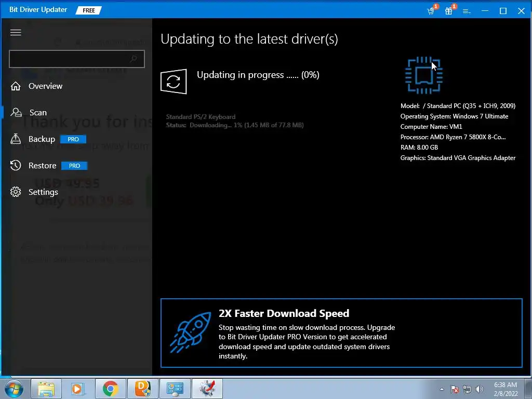Click the Overview home icon
The width and height of the screenshot is (532, 399).
pos(16,86)
